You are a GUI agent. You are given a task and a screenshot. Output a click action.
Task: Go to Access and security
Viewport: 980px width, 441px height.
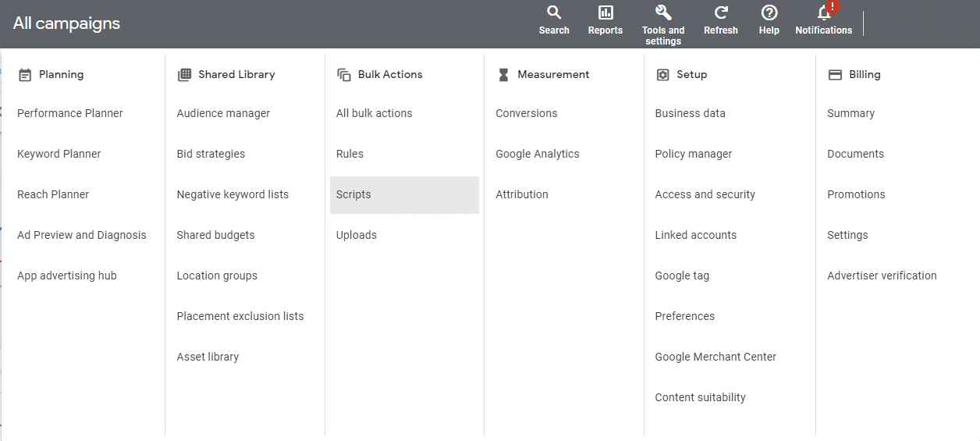point(705,194)
